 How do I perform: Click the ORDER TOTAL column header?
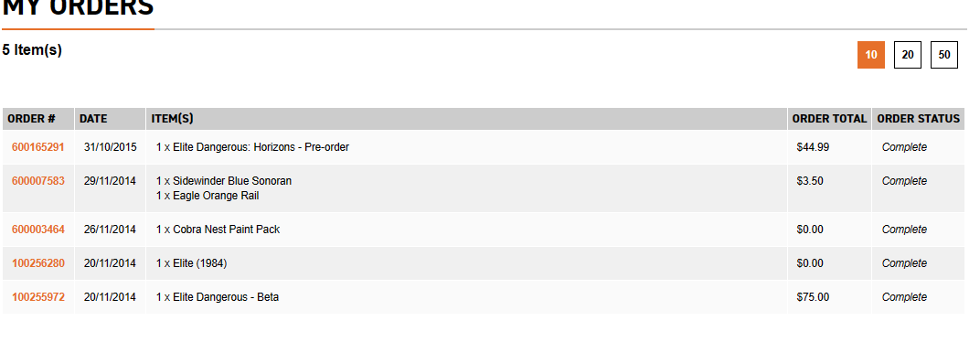coord(829,119)
